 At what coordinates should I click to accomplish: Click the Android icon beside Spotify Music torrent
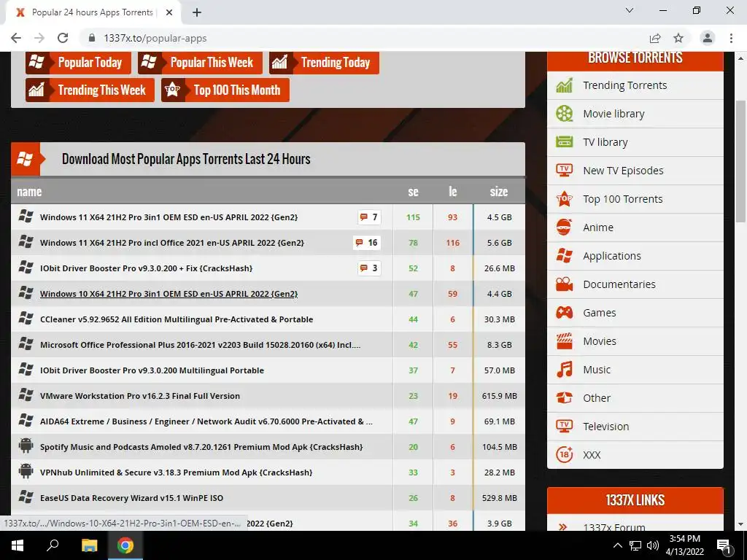click(x=26, y=446)
